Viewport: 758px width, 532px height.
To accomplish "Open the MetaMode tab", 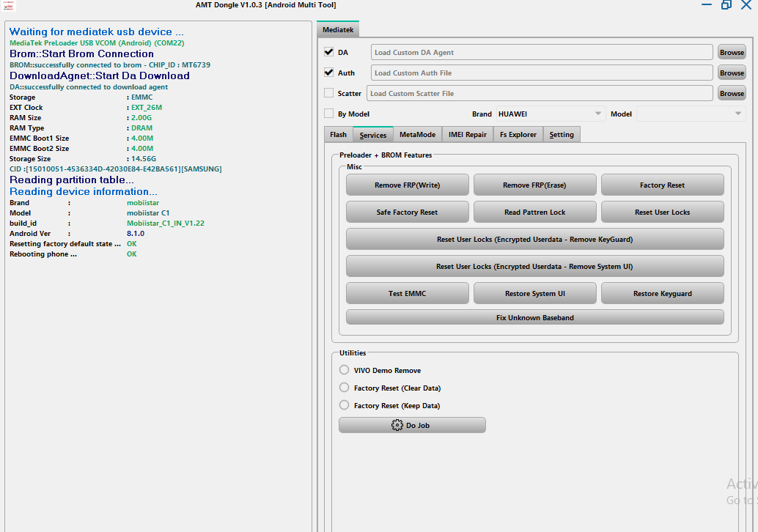I will pos(417,134).
